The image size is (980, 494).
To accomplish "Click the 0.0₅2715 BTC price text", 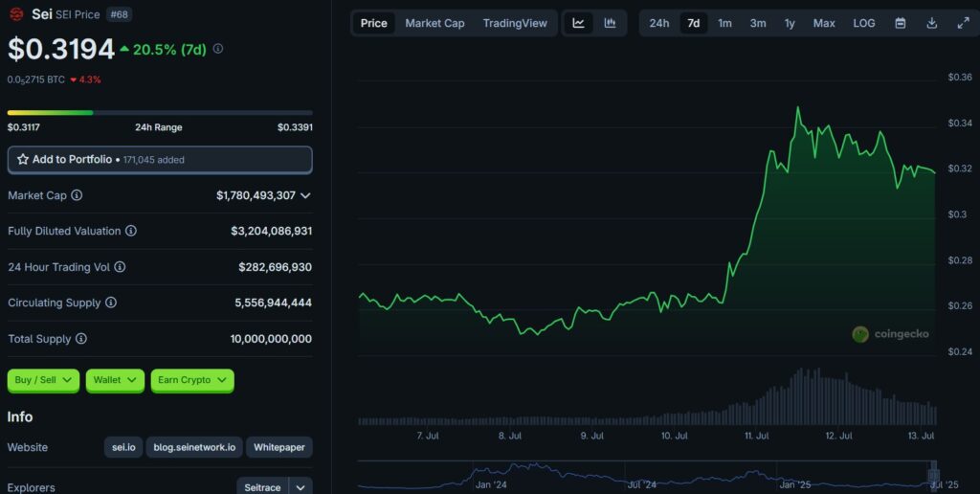I will (35, 80).
